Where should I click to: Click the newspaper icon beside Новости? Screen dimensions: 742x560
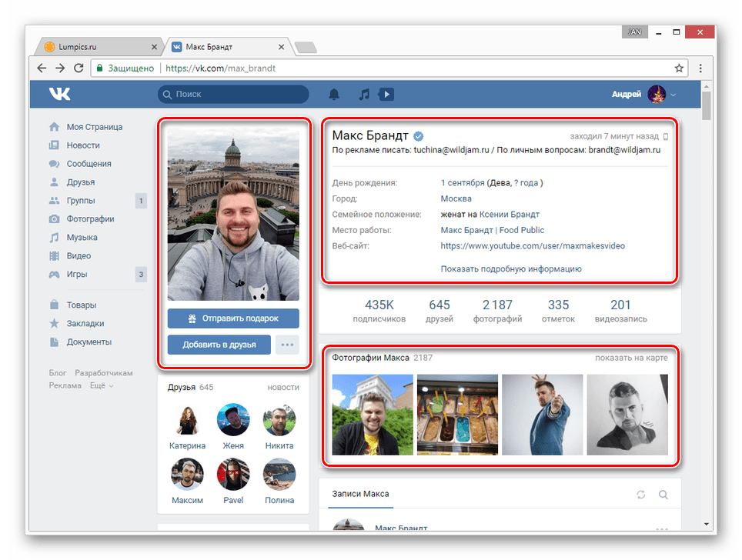55,145
